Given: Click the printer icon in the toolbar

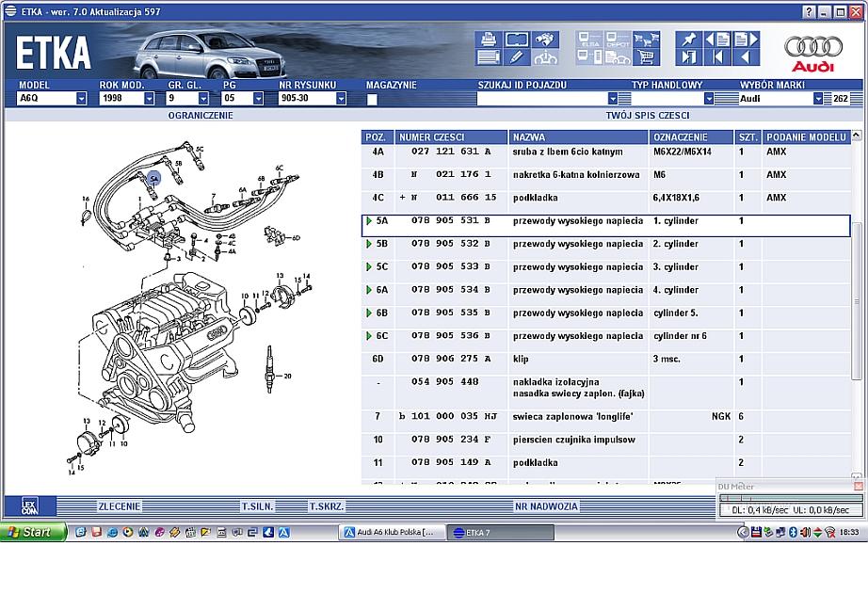Looking at the screenshot, I should [x=488, y=40].
